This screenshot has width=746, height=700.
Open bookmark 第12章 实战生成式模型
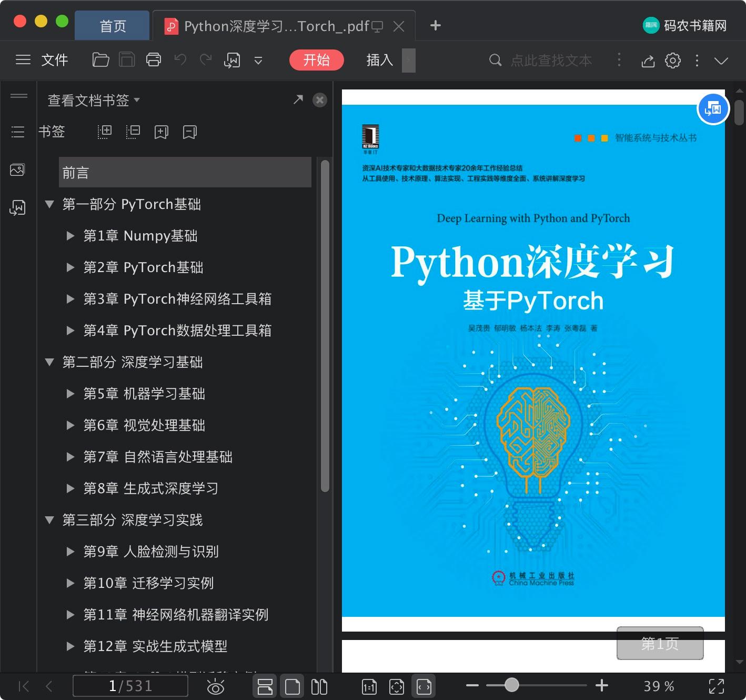tap(155, 646)
